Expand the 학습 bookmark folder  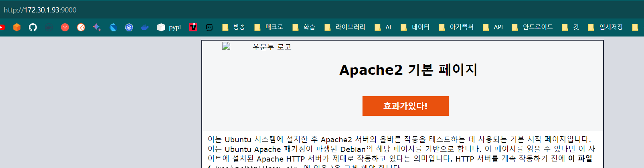304,27
